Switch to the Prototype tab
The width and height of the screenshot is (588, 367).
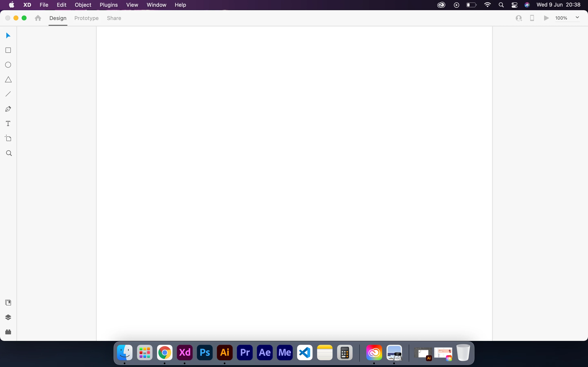[x=87, y=18]
